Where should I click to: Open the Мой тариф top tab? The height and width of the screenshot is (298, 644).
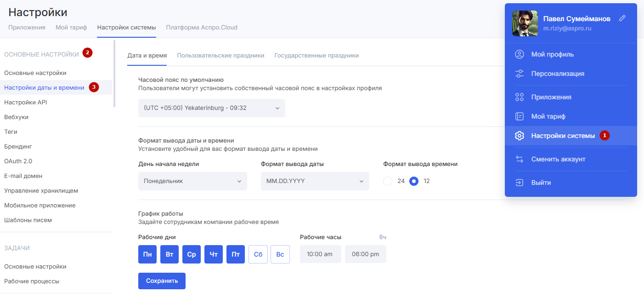click(x=71, y=27)
